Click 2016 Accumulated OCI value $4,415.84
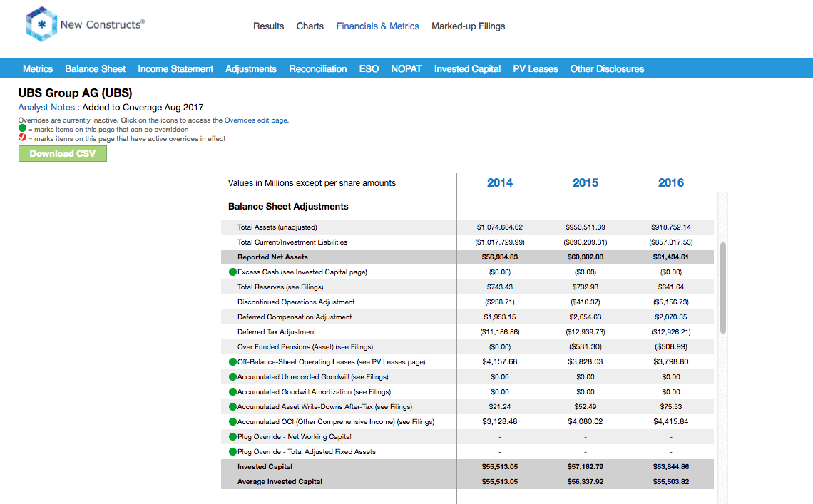 [x=671, y=422]
